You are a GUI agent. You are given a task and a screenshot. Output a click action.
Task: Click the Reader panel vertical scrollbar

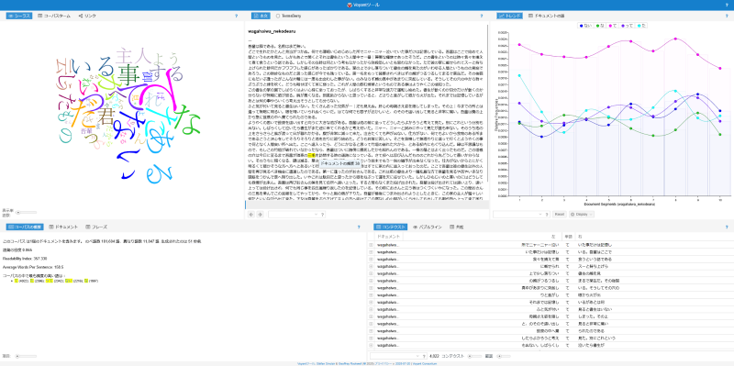click(x=487, y=103)
